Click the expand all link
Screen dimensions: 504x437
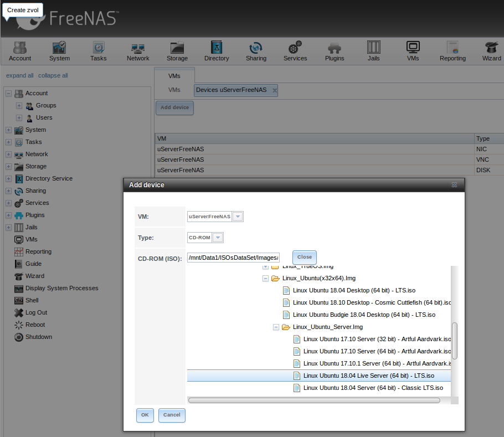pyautogui.click(x=19, y=75)
